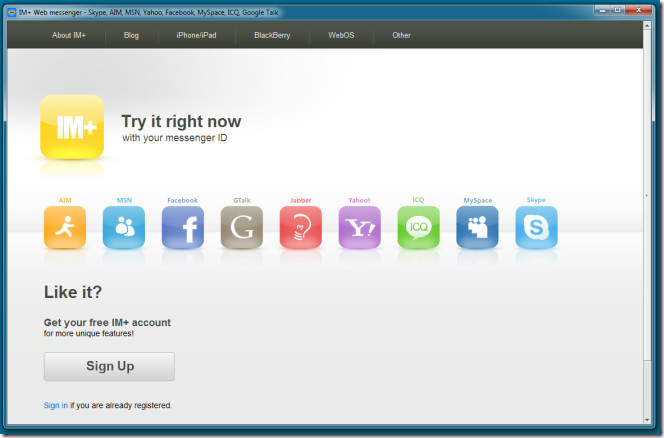Open the WebOS menu item
Viewport: 664px width, 438px height.
pos(341,35)
